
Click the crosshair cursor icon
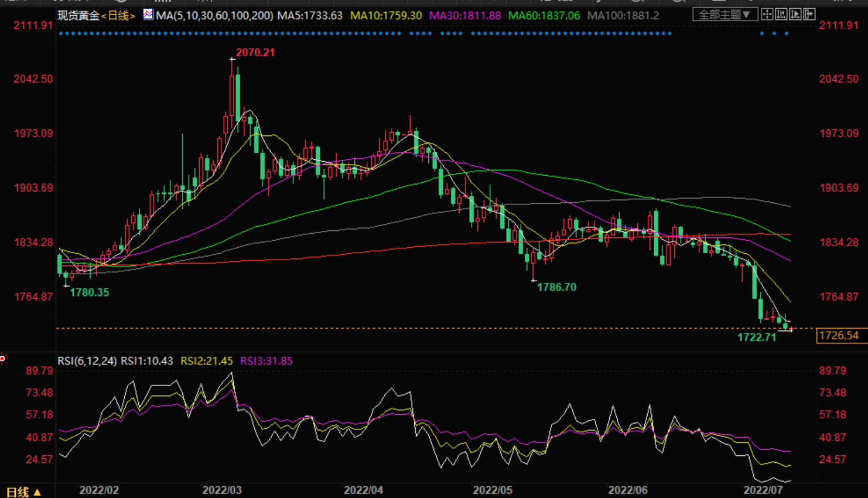pos(767,15)
